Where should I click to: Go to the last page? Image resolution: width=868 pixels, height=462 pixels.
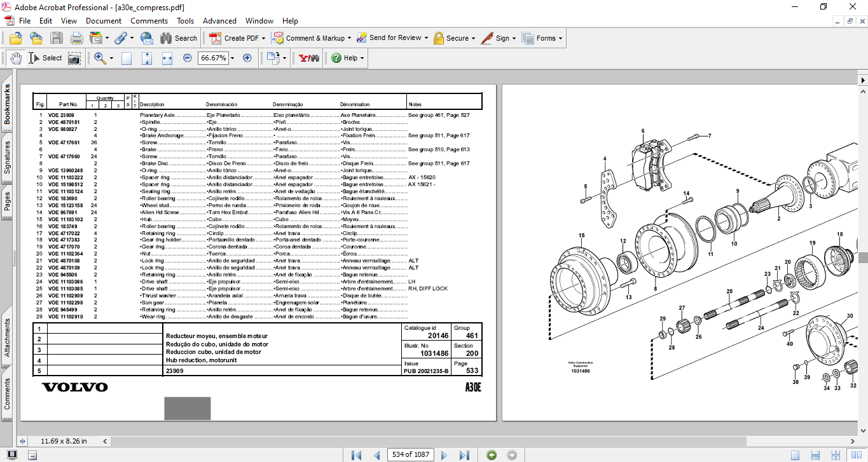(464, 455)
